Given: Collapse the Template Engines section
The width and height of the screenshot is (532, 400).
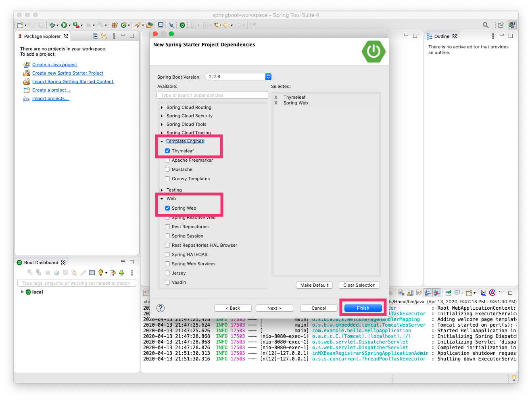Looking at the screenshot, I should pos(162,141).
